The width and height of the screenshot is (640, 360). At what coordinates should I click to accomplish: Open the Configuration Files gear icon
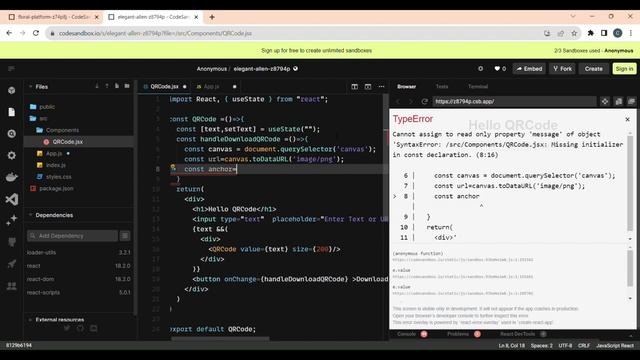coord(11,156)
